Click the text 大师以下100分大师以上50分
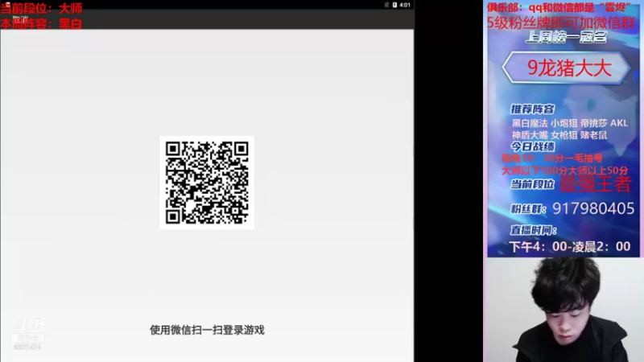Image resolution: width=644 pixels, height=362 pixels. click(565, 171)
